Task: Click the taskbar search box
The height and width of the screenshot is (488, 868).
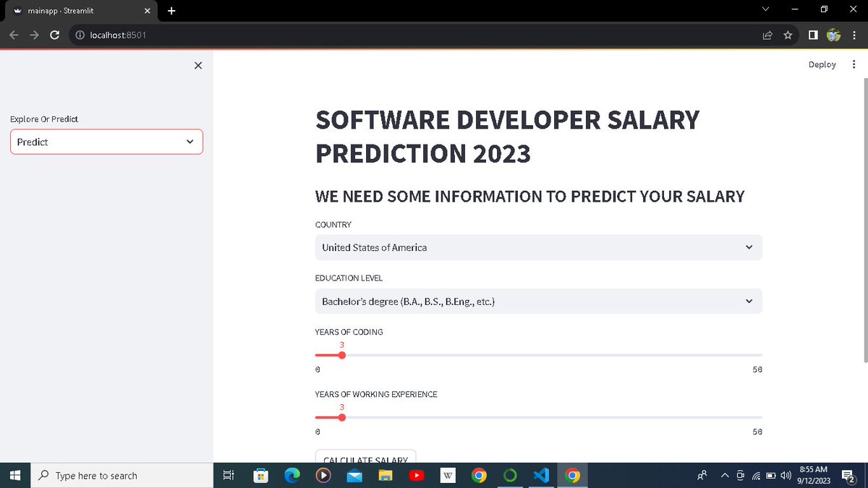Action: pos(122,475)
